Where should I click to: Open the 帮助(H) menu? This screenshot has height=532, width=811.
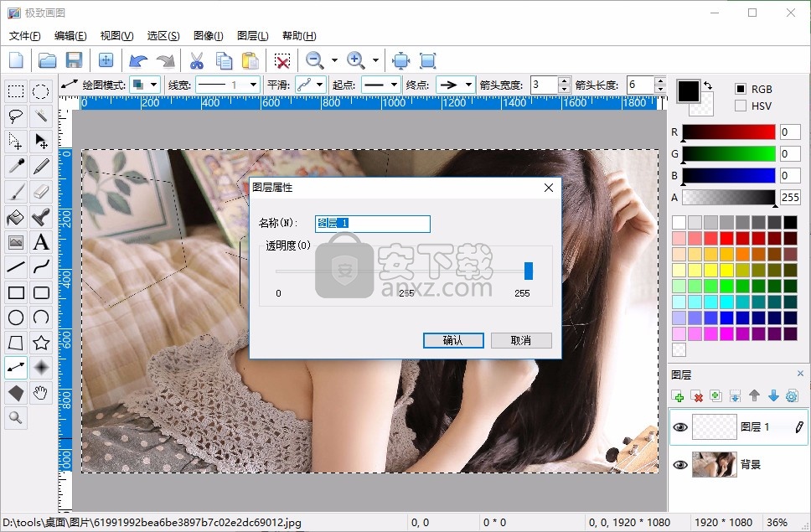click(x=299, y=36)
